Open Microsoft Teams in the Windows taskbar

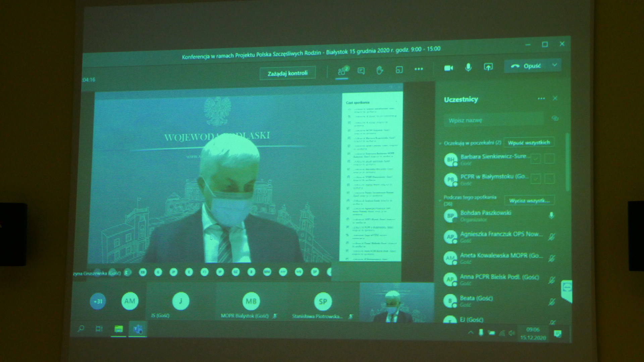(138, 329)
